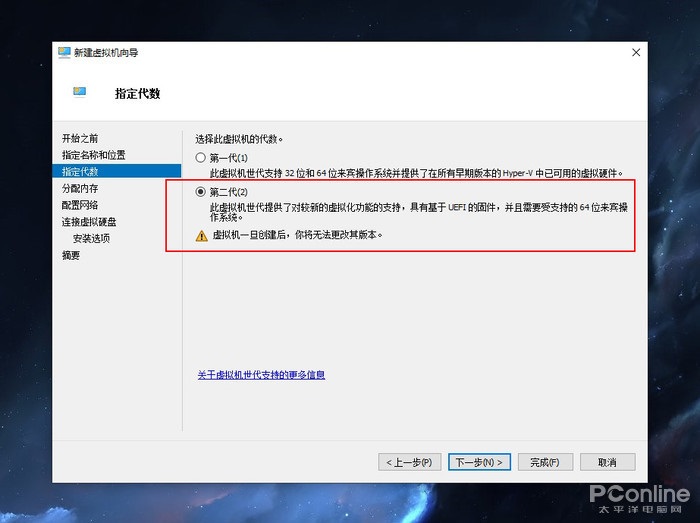Go to the 配置网络 step
Image resolution: width=700 pixels, height=523 pixels.
pyautogui.click(x=80, y=205)
